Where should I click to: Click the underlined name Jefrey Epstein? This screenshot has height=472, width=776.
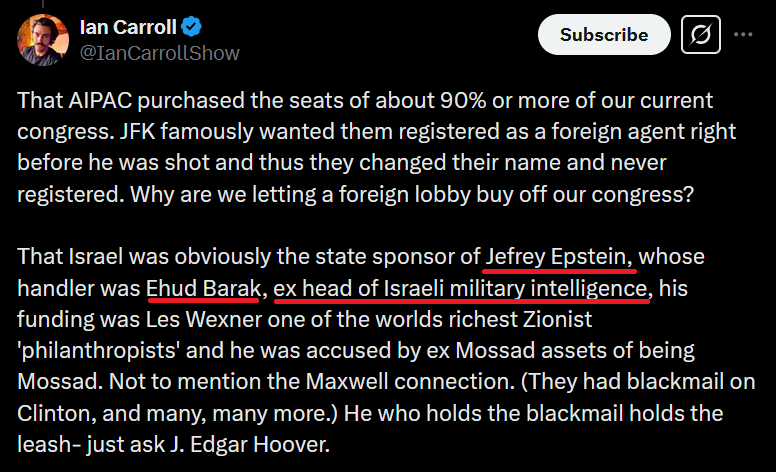560,257
